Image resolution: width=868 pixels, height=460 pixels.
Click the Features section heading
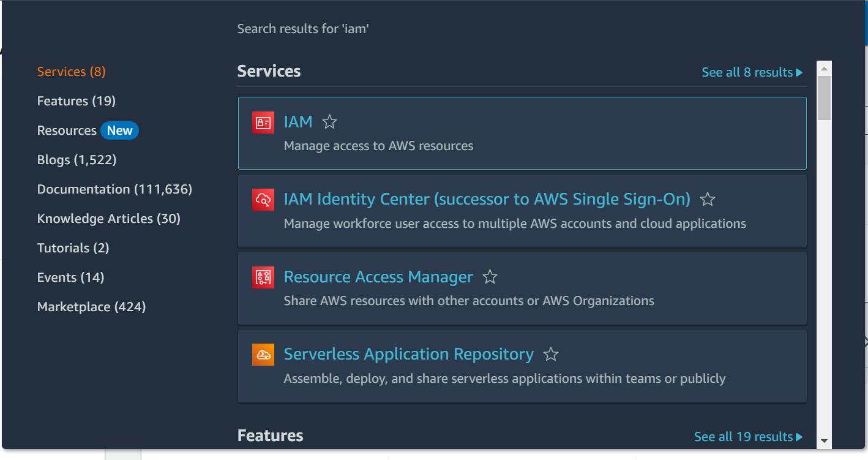click(x=270, y=435)
